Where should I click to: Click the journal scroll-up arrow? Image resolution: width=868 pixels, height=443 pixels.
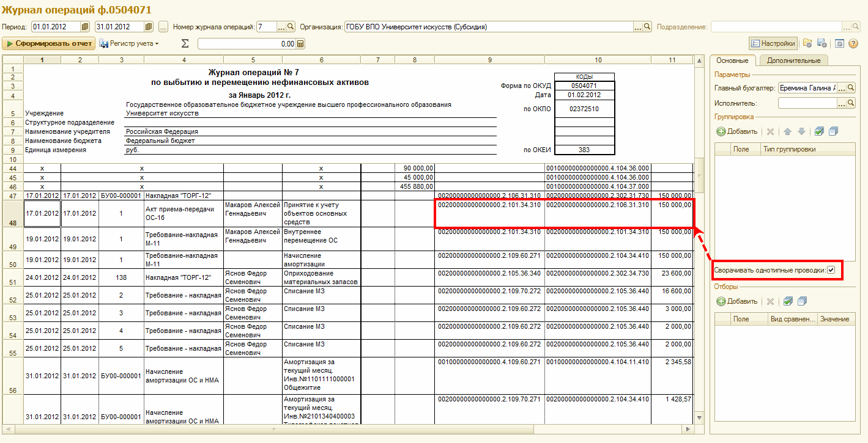(x=699, y=60)
